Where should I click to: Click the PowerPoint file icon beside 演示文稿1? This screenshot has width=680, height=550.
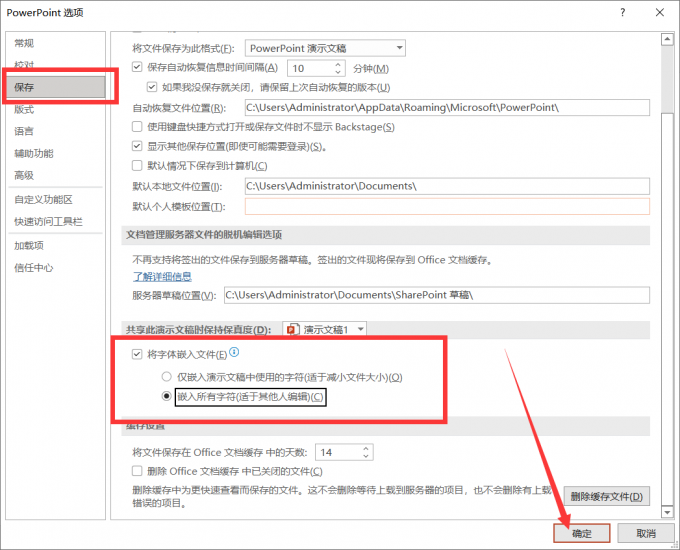(293, 330)
